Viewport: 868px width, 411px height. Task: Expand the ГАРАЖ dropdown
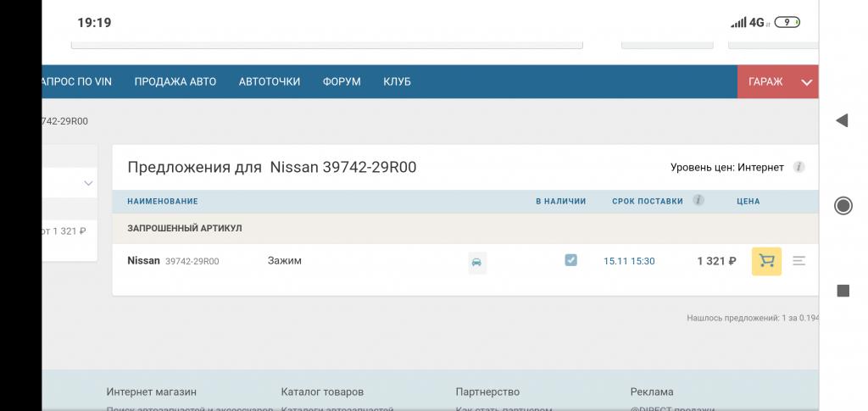point(778,82)
